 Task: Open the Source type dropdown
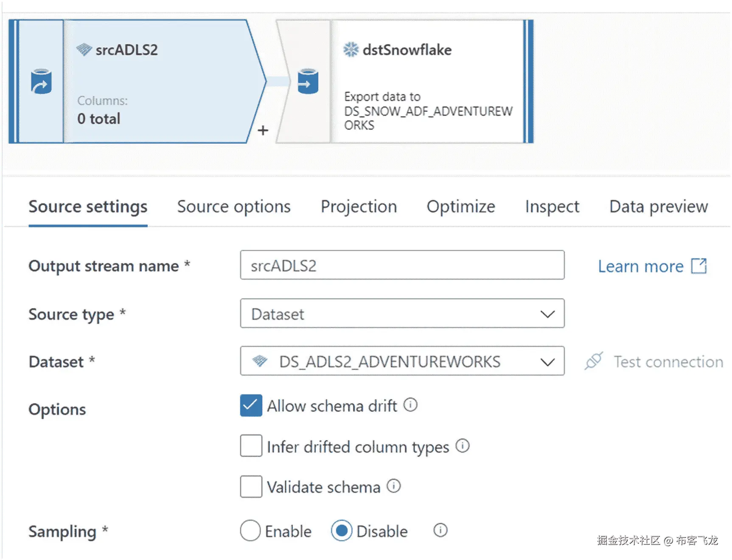(x=402, y=314)
